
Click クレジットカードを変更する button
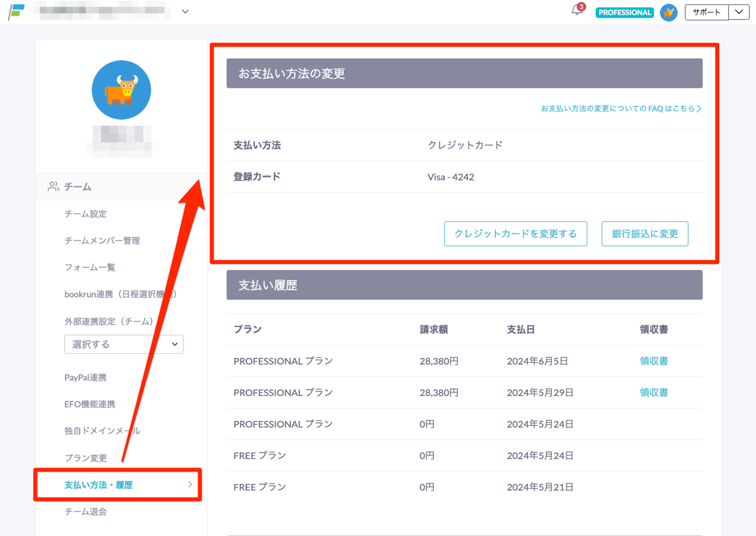tap(515, 234)
